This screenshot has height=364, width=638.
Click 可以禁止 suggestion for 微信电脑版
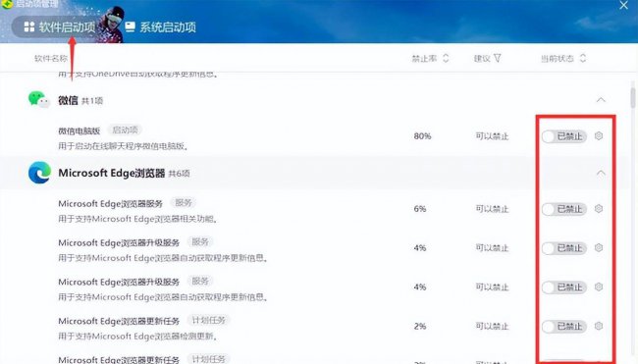pyautogui.click(x=492, y=136)
